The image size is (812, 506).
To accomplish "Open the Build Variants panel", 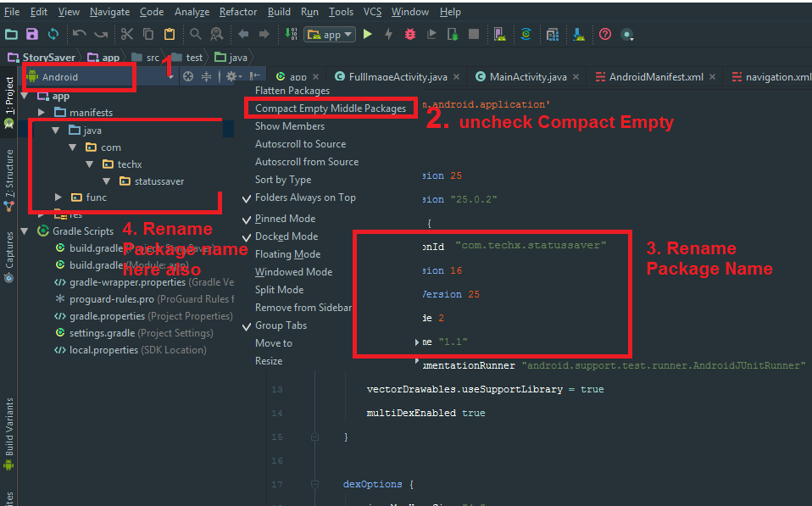I will tap(8, 428).
